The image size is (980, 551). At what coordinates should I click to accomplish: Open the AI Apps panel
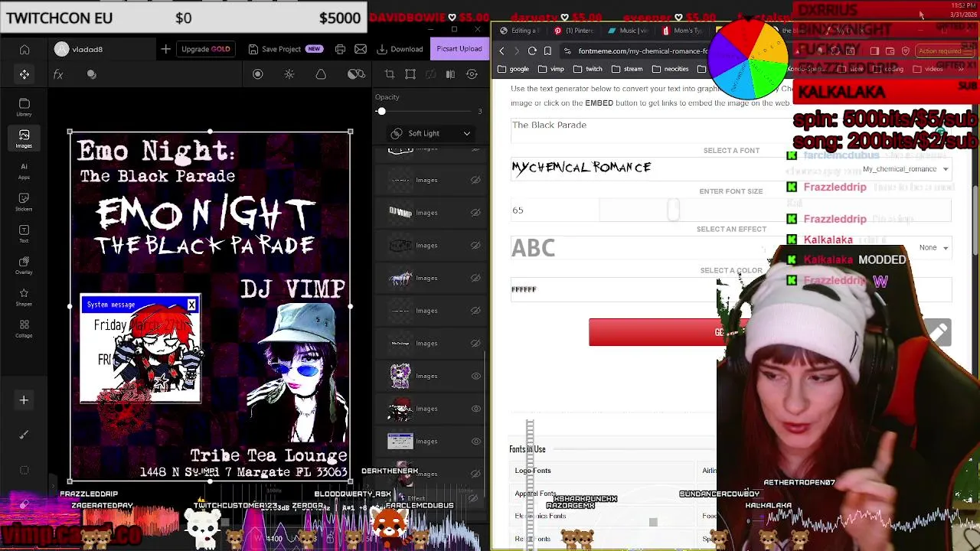click(x=24, y=171)
